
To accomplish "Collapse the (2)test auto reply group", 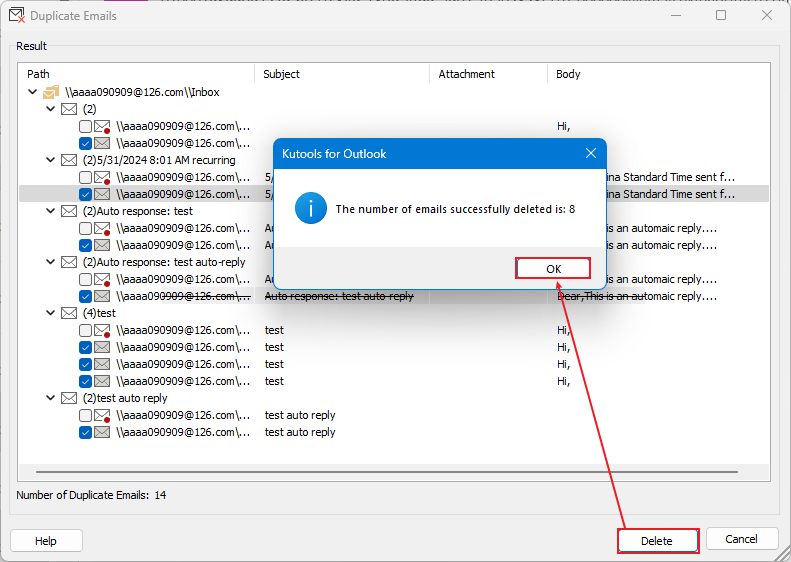I will tap(51, 398).
